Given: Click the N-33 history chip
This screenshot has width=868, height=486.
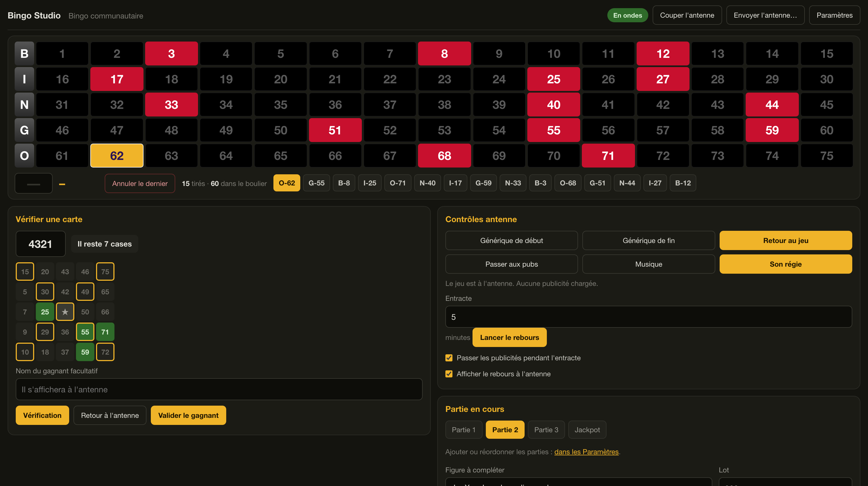Looking at the screenshot, I should (513, 183).
